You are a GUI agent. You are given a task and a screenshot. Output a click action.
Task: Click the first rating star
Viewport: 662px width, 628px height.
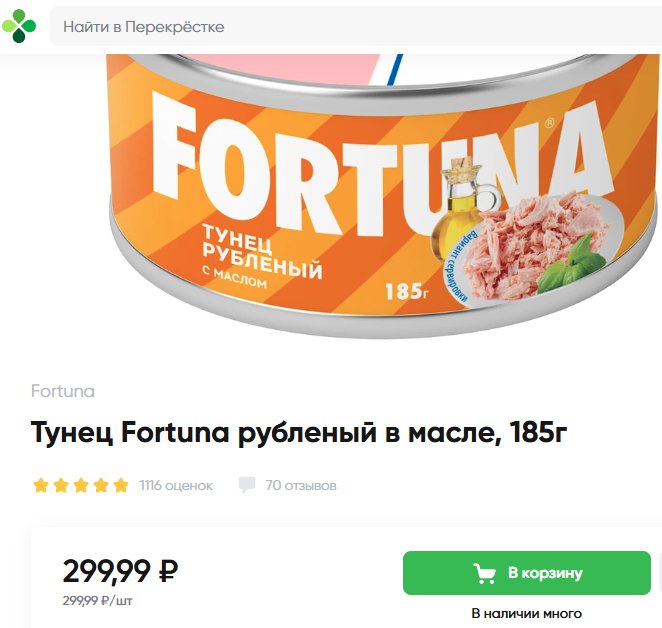point(41,485)
